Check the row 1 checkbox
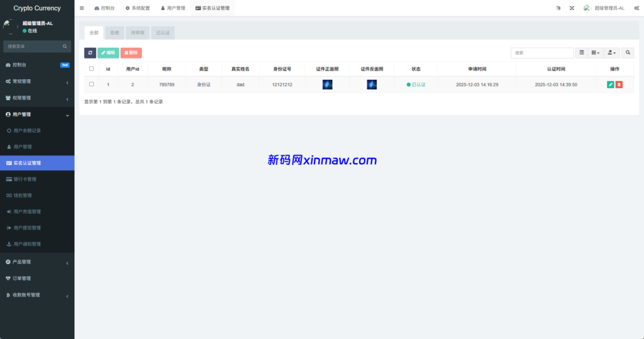Screen dimensions: 644x339 click(92, 84)
